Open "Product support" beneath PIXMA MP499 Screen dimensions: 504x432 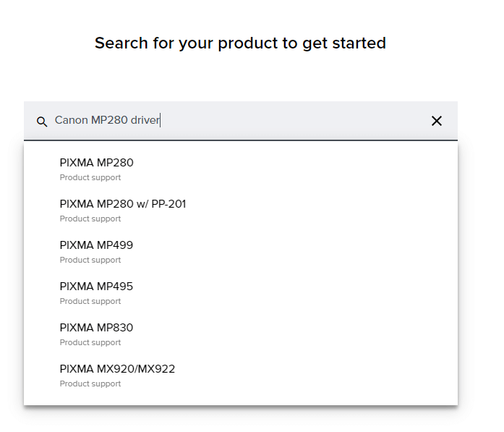90,261
